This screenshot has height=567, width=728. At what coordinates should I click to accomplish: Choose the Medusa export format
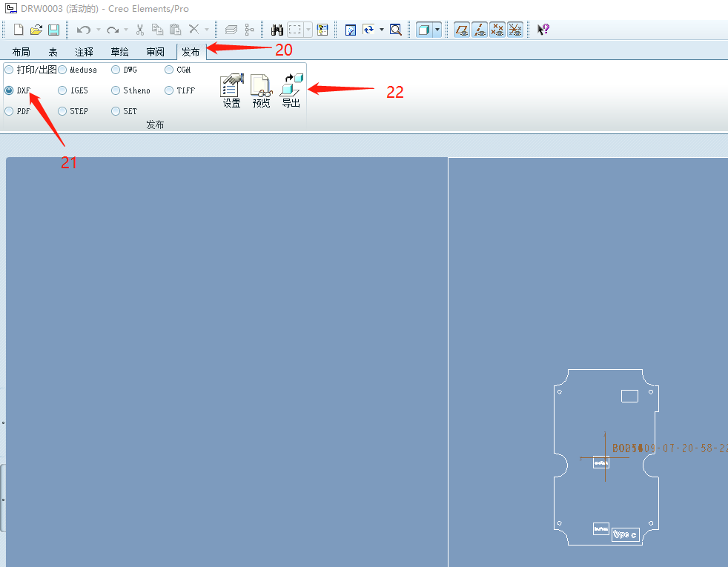tap(62, 70)
